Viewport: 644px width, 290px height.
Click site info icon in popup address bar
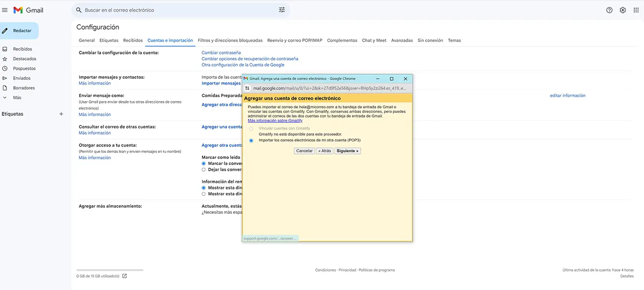248,88
